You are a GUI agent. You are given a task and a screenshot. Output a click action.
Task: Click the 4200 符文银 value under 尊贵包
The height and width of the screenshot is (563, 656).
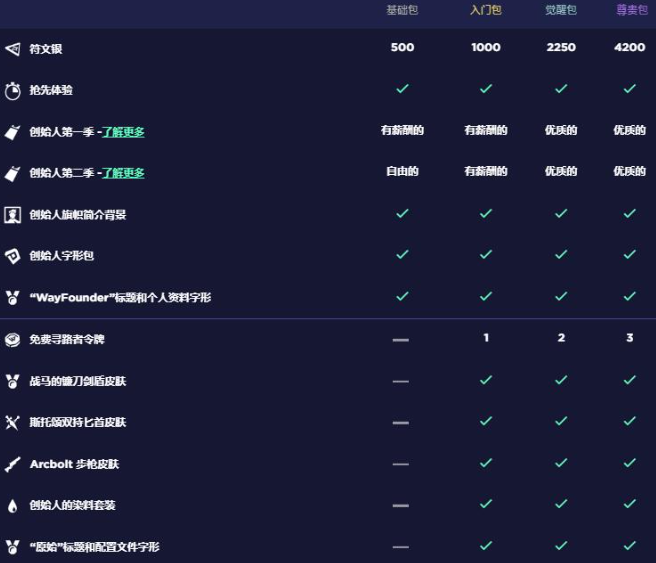pyautogui.click(x=630, y=48)
